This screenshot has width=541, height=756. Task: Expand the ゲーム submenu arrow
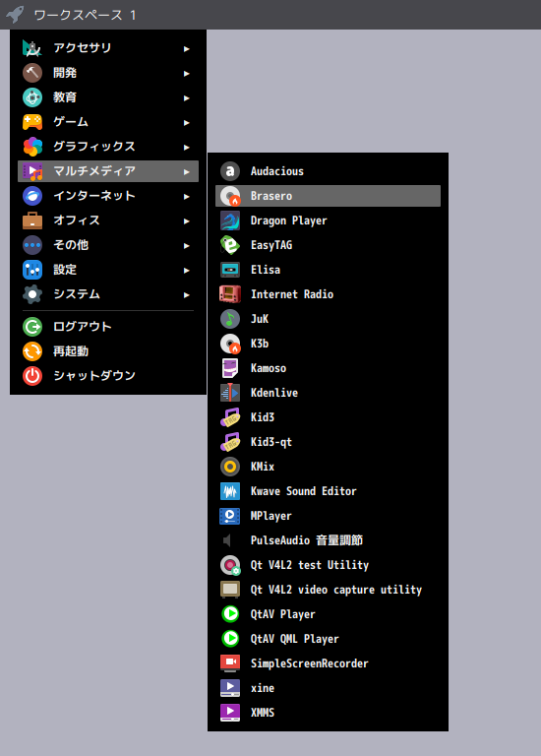[x=187, y=122]
